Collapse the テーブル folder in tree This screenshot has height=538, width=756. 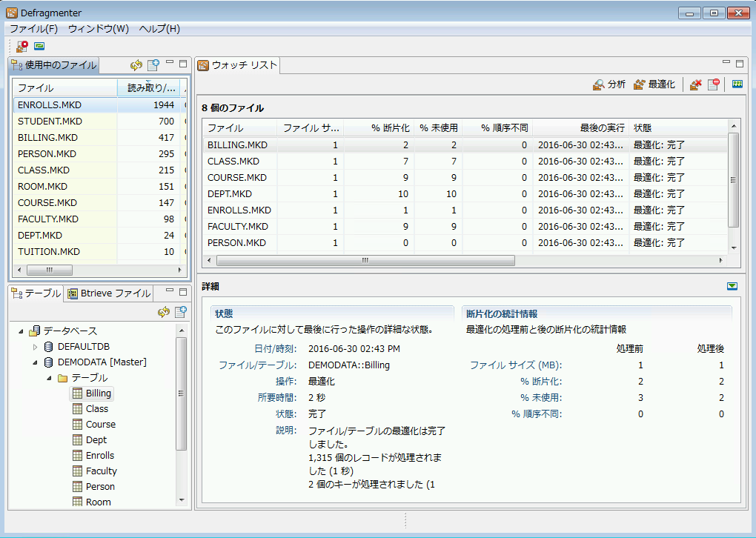point(48,378)
